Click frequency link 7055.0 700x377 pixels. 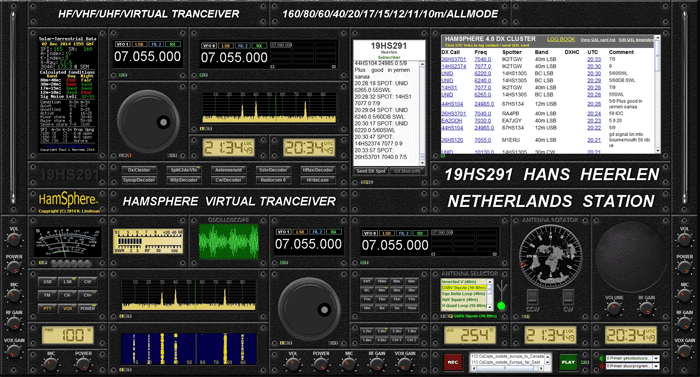[x=483, y=140]
